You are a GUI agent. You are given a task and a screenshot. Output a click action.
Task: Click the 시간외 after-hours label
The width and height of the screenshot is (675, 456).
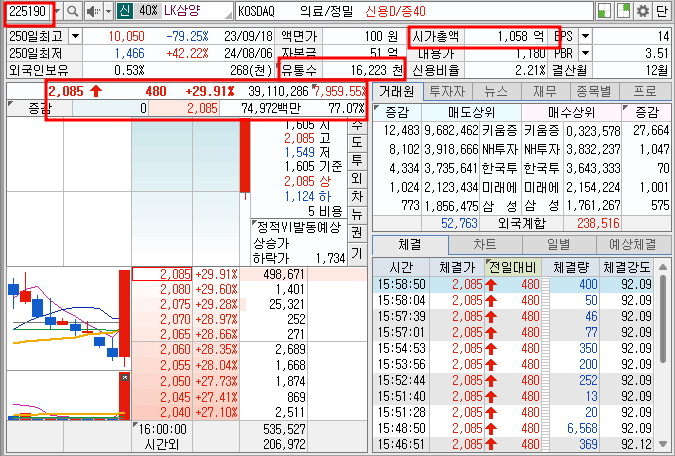[x=161, y=444]
